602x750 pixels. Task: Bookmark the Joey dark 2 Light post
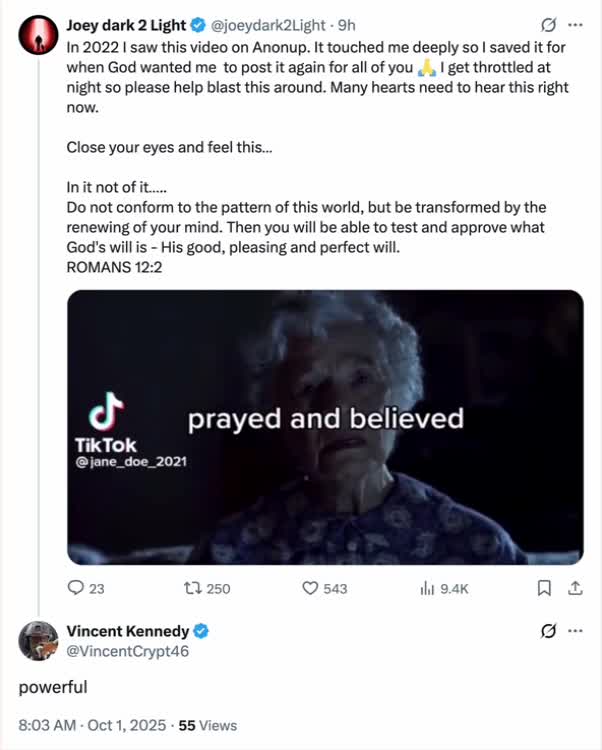pyautogui.click(x=545, y=589)
